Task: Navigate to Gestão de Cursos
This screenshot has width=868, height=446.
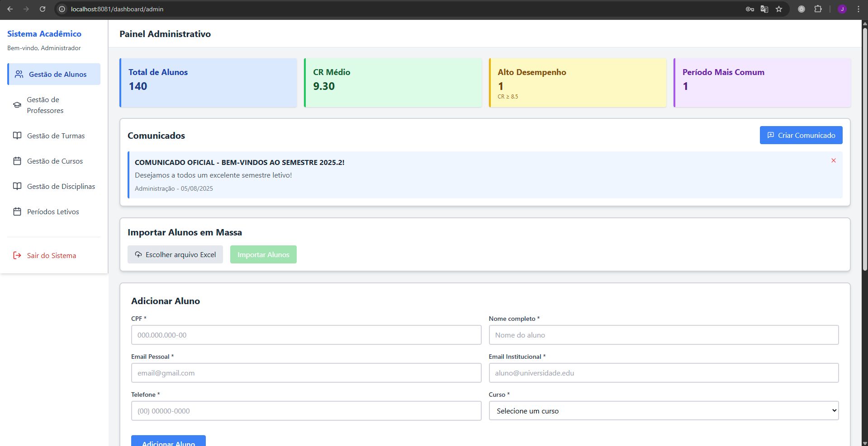Action: tap(54, 161)
